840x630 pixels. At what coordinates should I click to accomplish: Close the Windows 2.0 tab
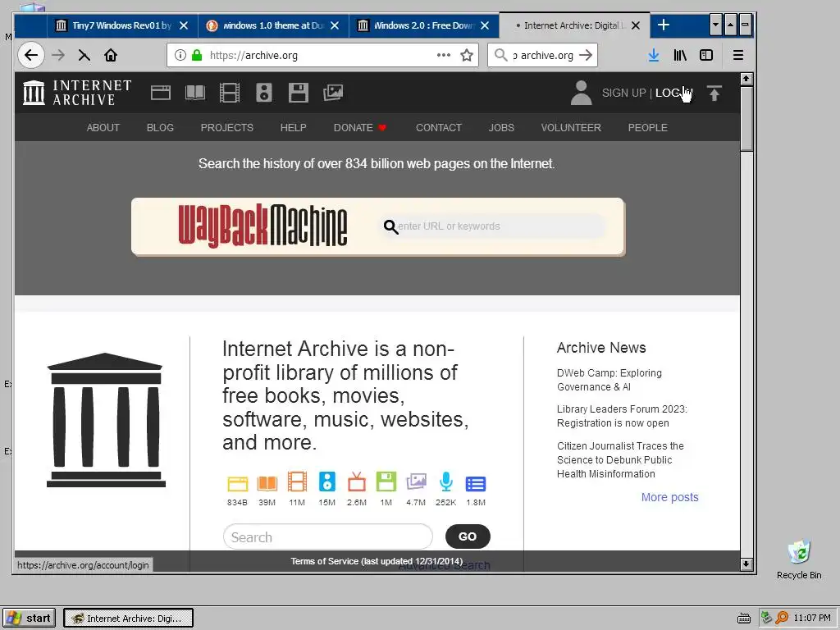click(x=485, y=25)
